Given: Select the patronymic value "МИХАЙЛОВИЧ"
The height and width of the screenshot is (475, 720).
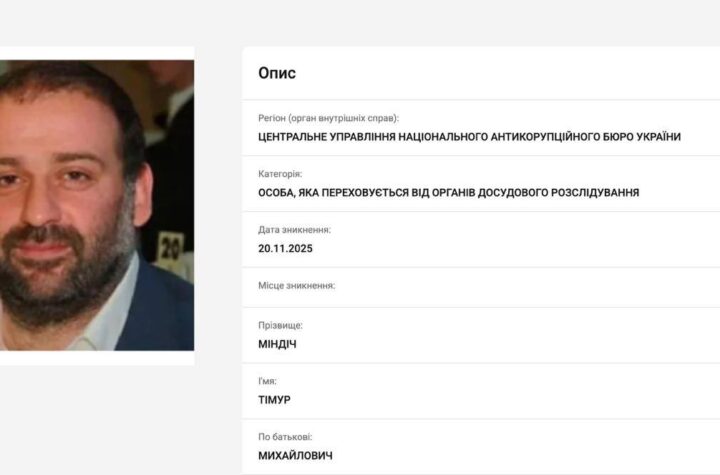Looking at the screenshot, I should tap(296, 456).
